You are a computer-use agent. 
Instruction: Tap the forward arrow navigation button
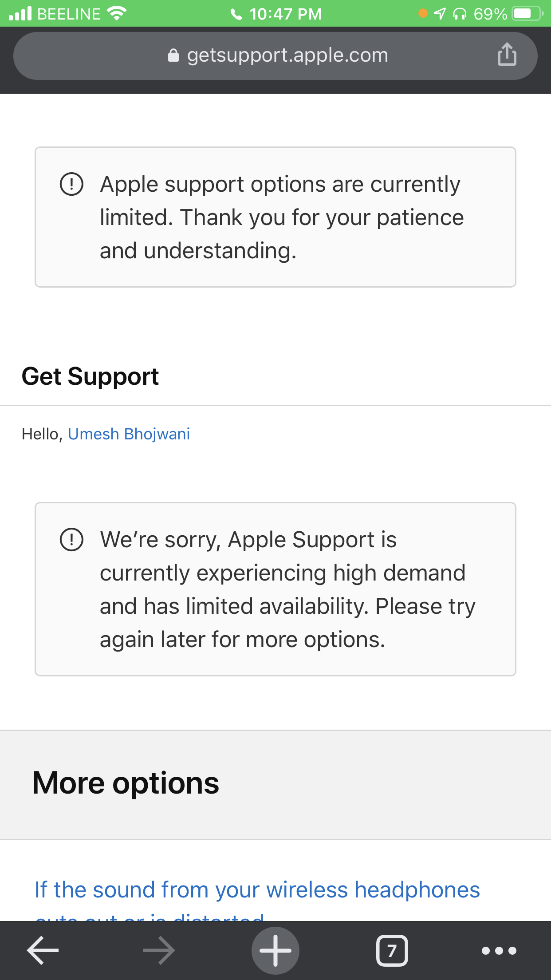click(159, 950)
